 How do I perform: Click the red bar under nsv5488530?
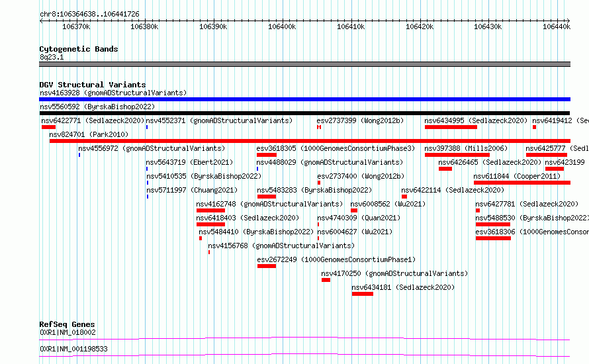coord(493,224)
